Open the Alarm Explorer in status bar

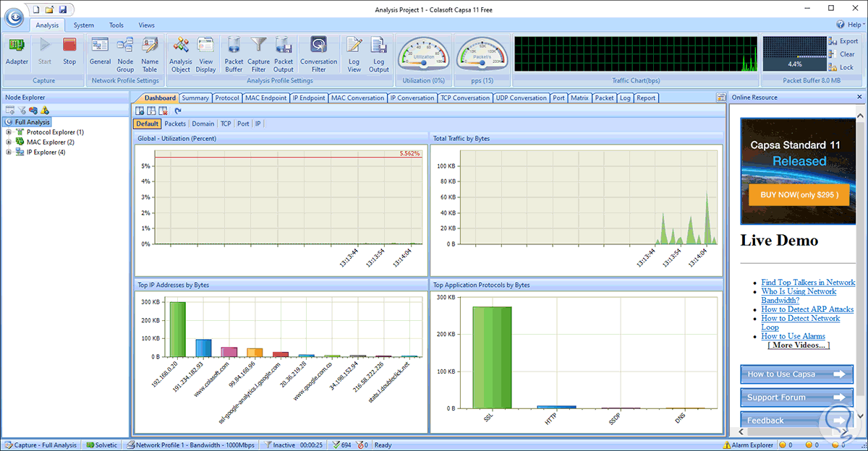(748, 445)
